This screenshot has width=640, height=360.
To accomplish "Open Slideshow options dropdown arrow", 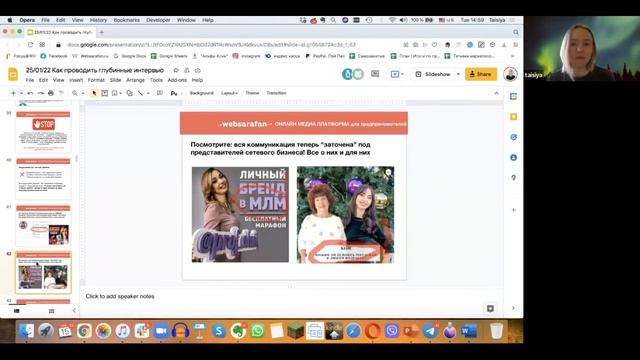I will (x=458, y=74).
